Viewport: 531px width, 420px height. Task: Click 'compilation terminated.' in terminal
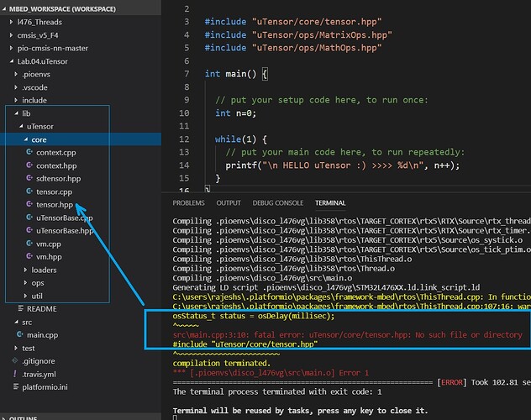(222, 363)
